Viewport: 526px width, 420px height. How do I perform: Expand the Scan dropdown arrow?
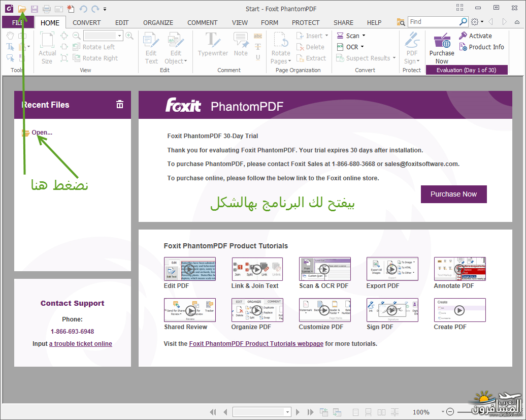click(364, 36)
